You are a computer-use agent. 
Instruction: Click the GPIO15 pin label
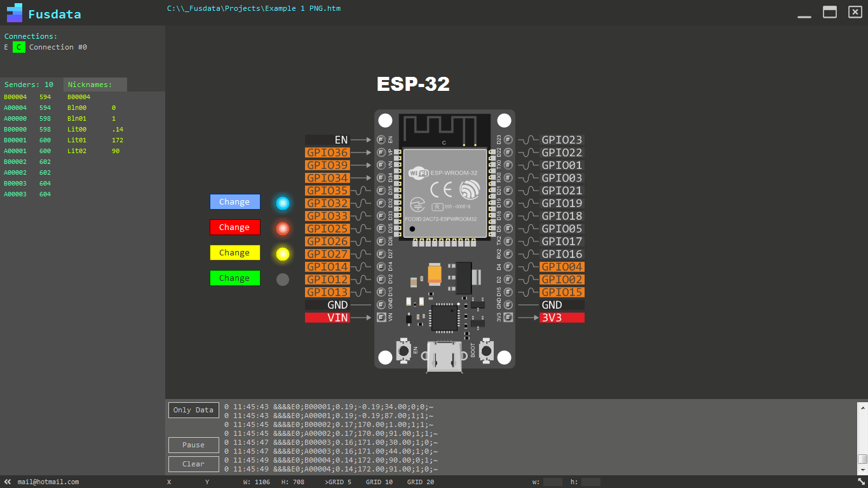(x=562, y=292)
